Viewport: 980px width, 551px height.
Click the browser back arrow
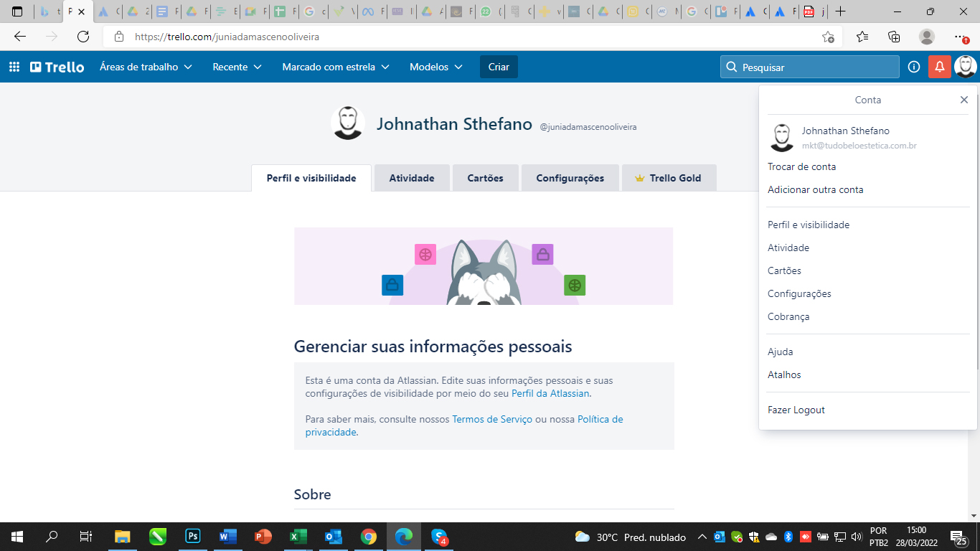pos(20,37)
